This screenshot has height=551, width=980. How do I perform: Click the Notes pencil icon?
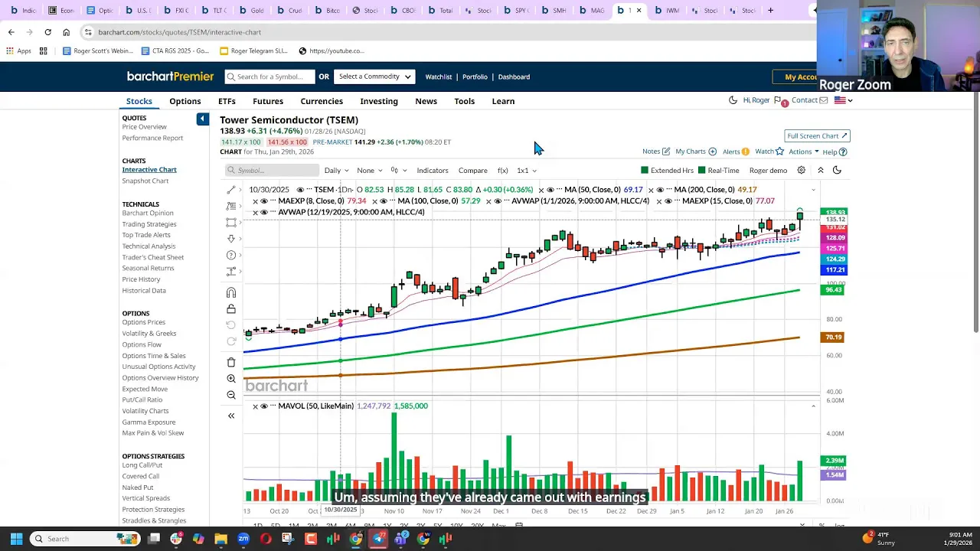[666, 152]
